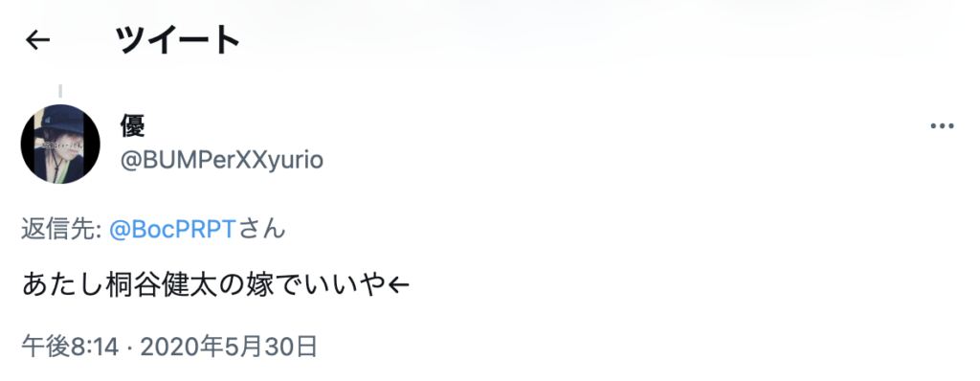Click the 2020年5月30日 date
Viewport: 980px width, 381px height.
coord(228,346)
